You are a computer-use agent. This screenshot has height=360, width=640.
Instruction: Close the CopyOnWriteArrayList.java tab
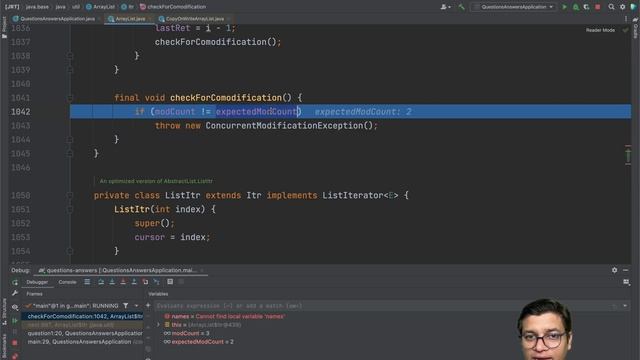(x=229, y=19)
